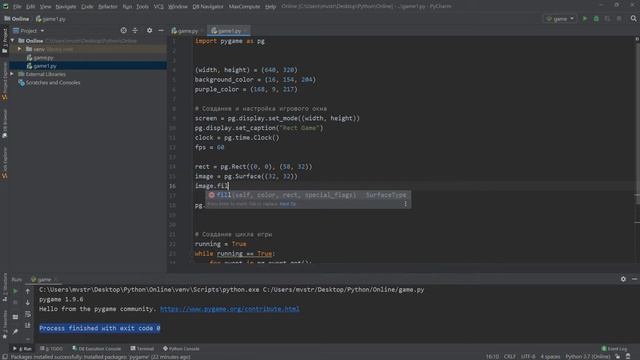Screen dimensions: 640x360
Task: Click the CRLF line separator in status bar
Action: [x=509, y=357]
